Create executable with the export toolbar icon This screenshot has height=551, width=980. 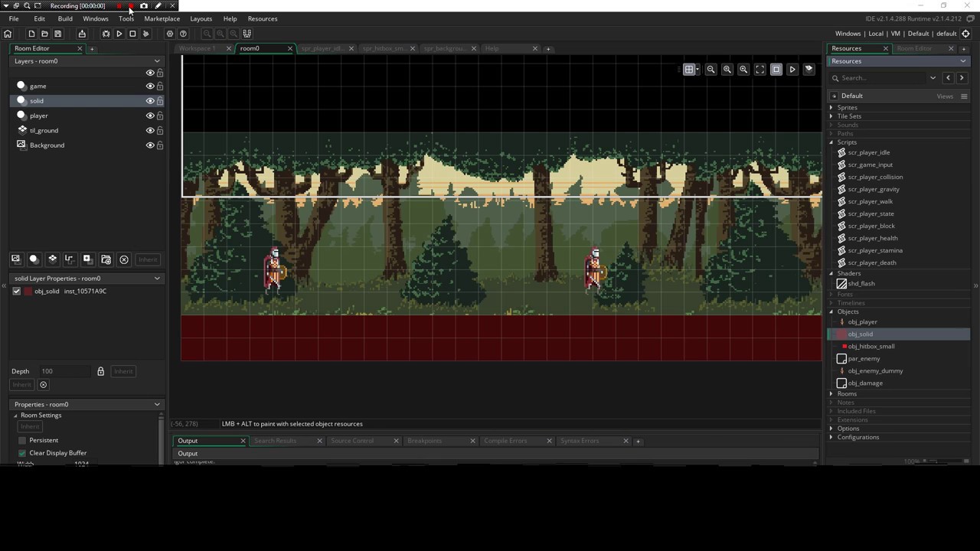point(82,34)
